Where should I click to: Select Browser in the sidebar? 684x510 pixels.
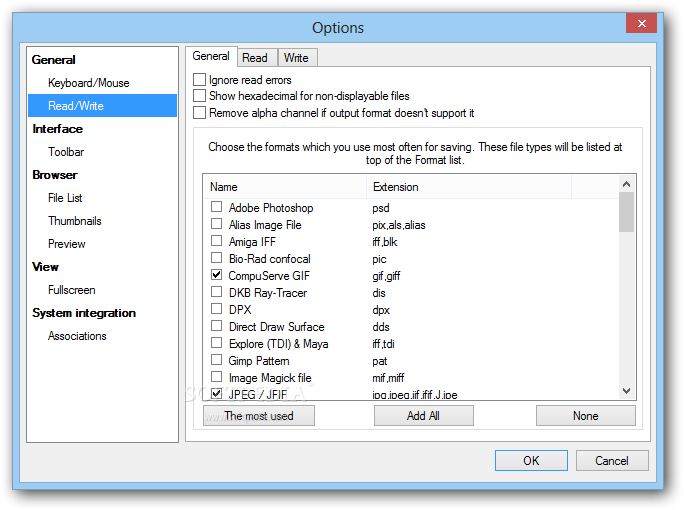[55, 175]
